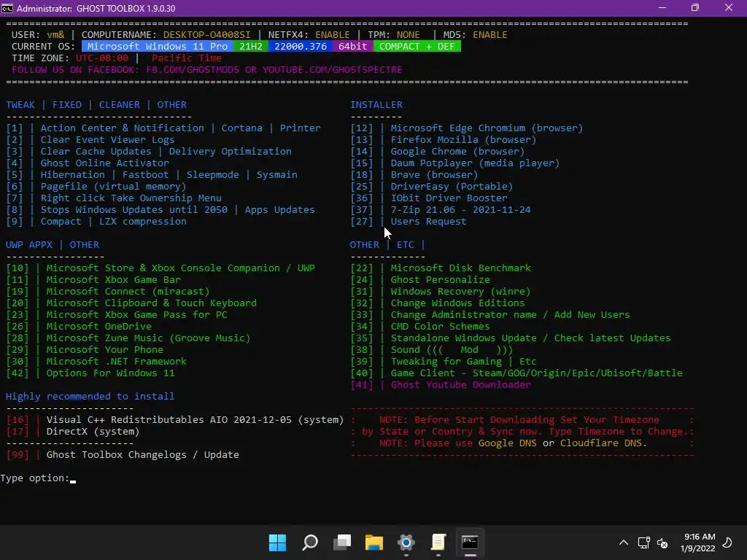The image size is (747, 560).
Task: Click the 'Pacific Time' time zone text
Action: coord(186,58)
